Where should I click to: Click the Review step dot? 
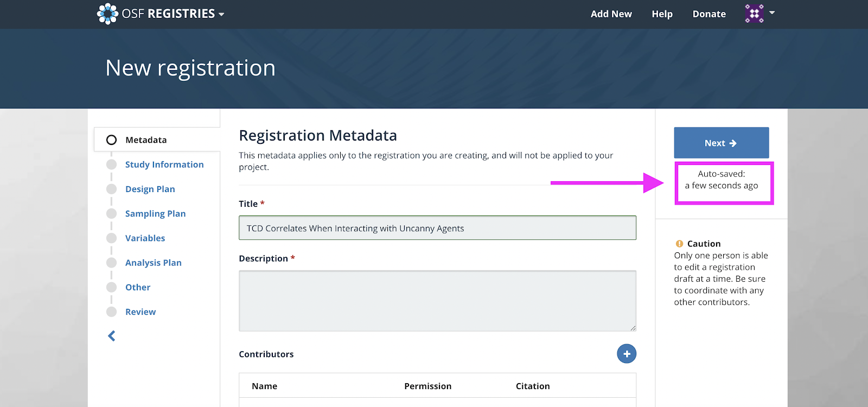coord(112,311)
